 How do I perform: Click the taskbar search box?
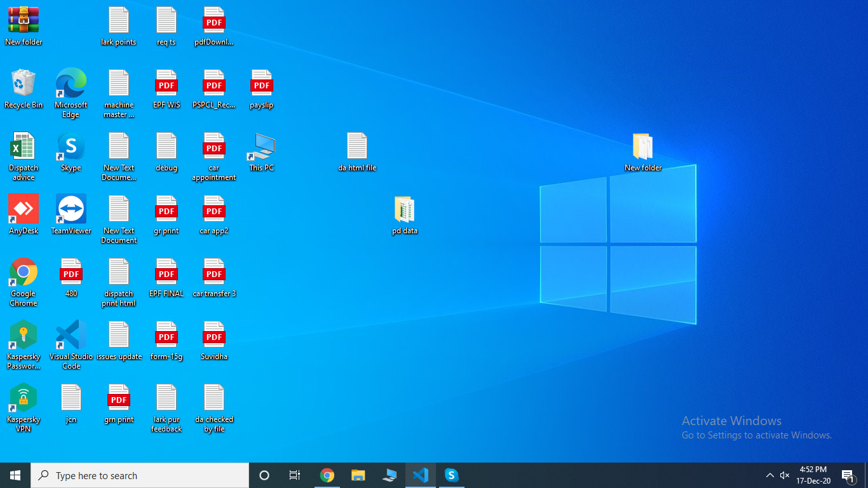pyautogui.click(x=140, y=475)
